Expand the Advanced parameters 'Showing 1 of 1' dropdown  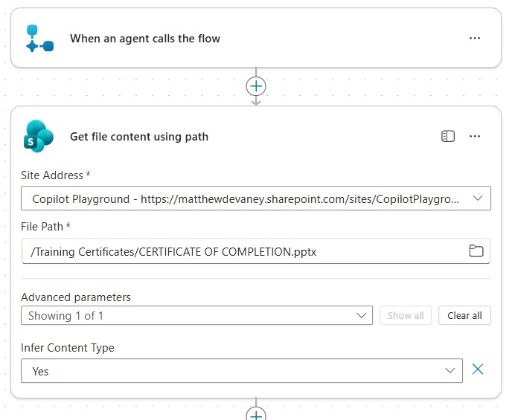pyautogui.click(x=196, y=315)
